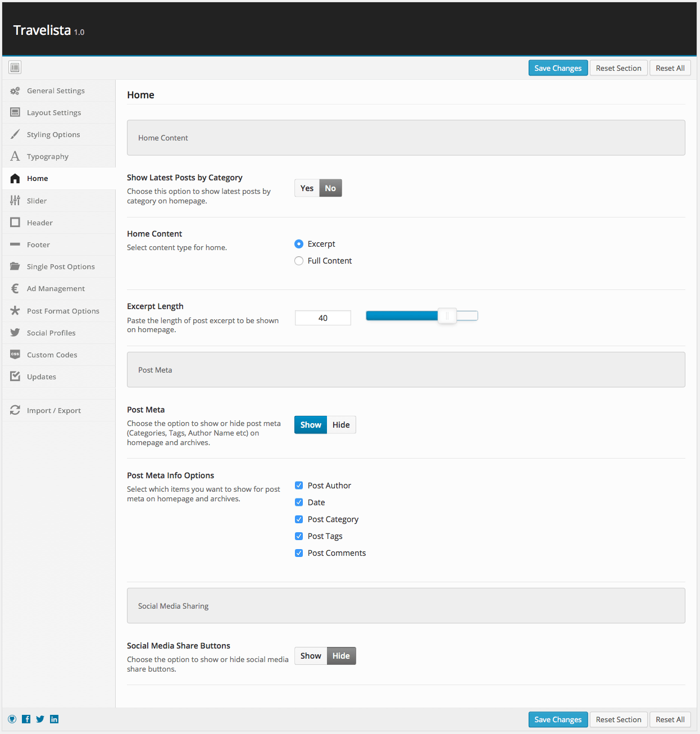Click the Twitter bird icon beside Social Profiles
This screenshot has height=734, width=700.
pos(15,332)
